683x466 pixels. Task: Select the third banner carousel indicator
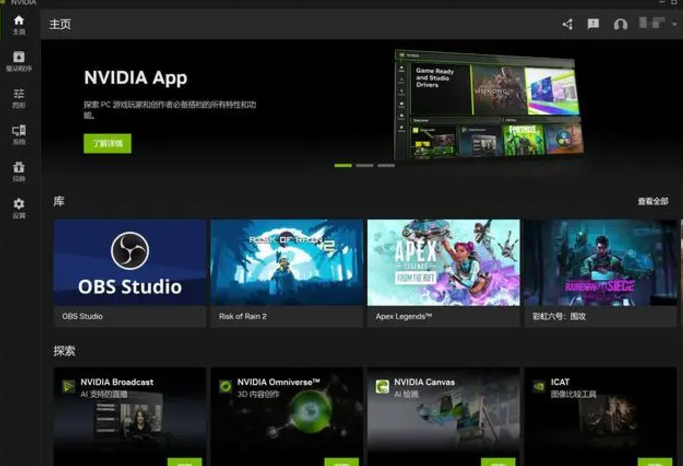pos(386,165)
